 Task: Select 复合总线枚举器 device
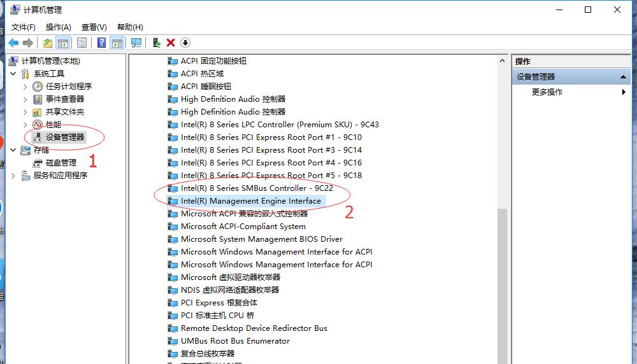[x=208, y=354]
